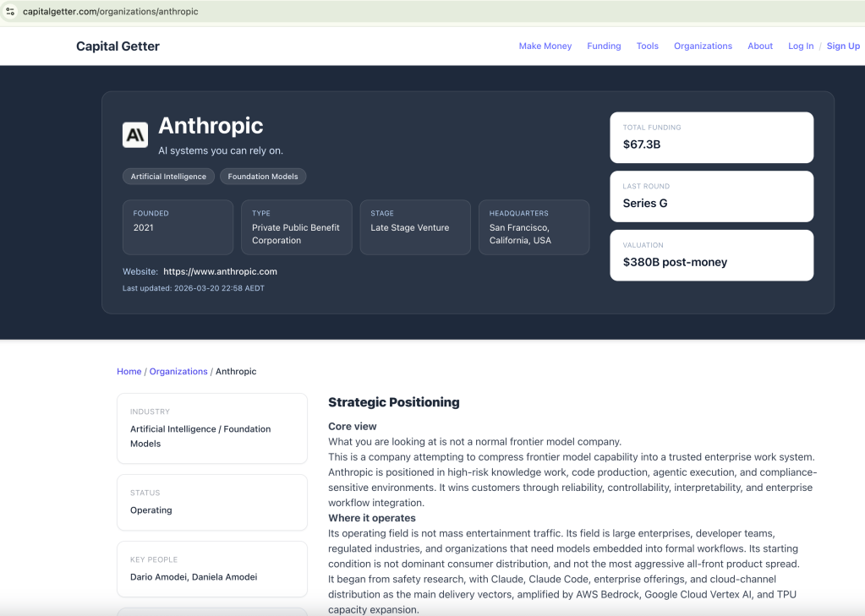Click the Last Round Series G card

coord(711,196)
